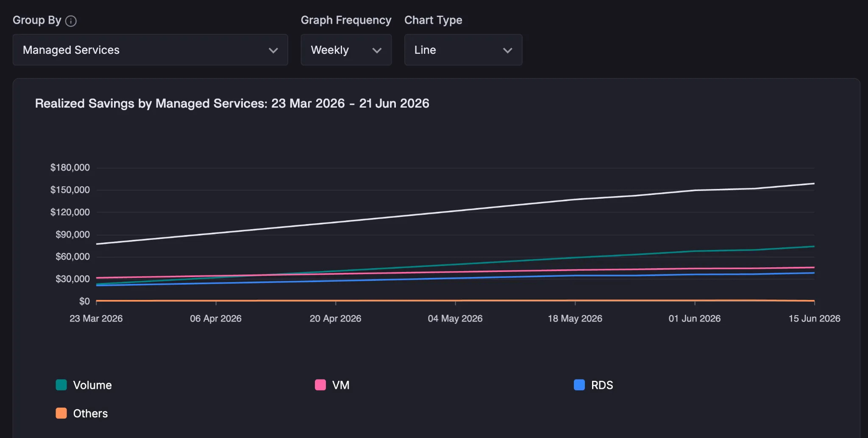
Task: Click the Realized Savings chart title
Action: 232,103
